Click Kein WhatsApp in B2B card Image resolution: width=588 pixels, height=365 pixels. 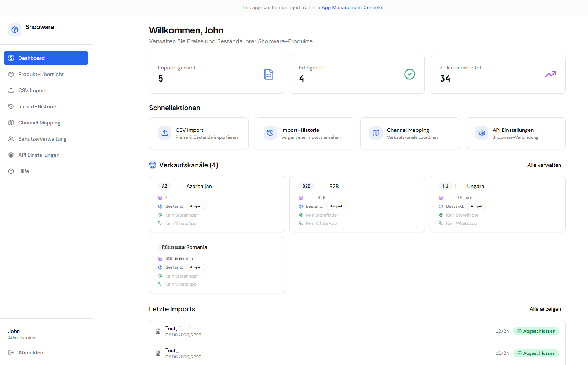[x=321, y=223]
